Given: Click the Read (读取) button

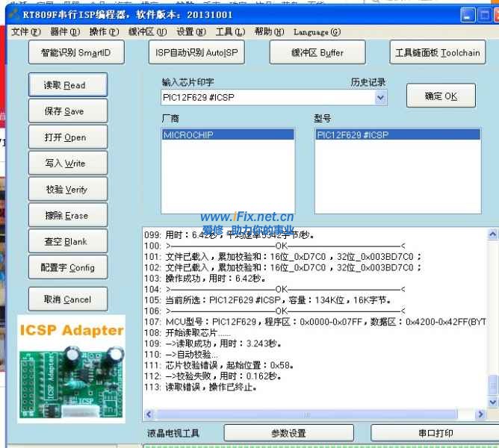Looking at the screenshot, I should pos(68,85).
